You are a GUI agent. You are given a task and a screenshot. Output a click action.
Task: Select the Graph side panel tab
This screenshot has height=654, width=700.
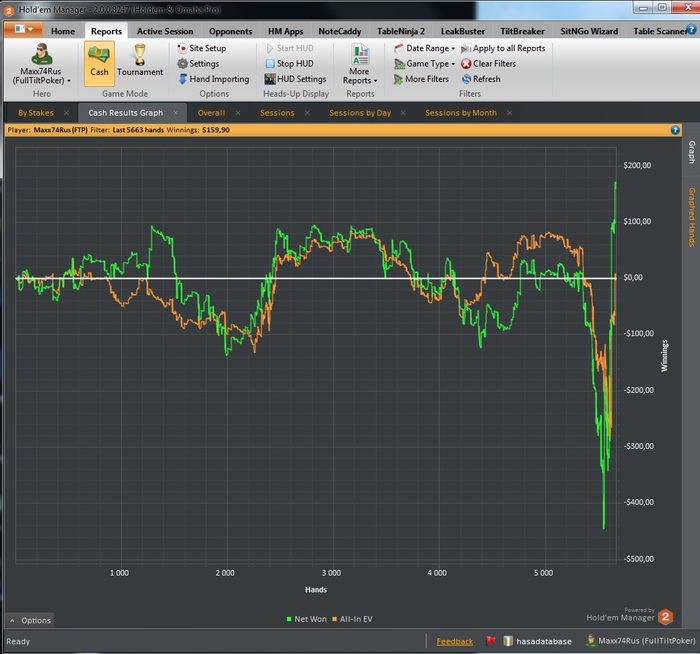692,152
